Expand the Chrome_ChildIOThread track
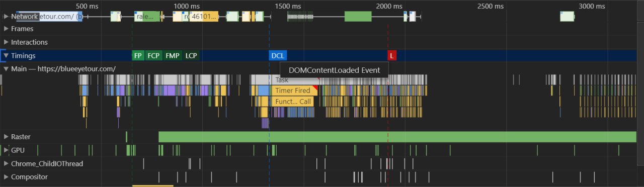Screen dimensions: 644x187 6,163
